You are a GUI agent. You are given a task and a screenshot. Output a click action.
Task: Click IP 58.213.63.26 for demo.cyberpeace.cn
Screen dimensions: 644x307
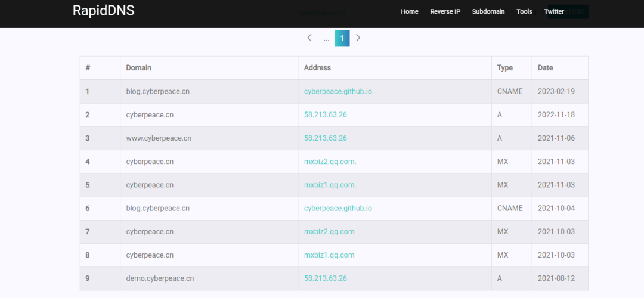pos(325,278)
